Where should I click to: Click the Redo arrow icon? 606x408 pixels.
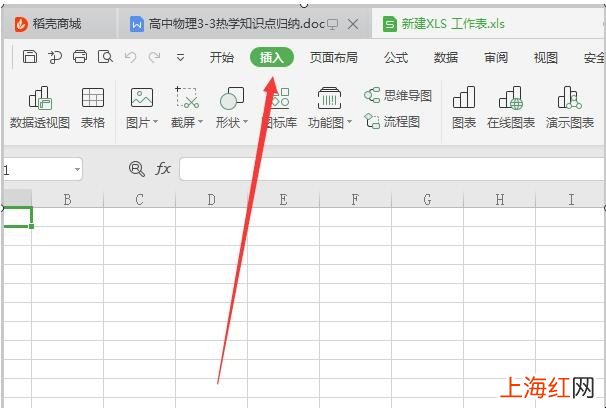(x=155, y=57)
